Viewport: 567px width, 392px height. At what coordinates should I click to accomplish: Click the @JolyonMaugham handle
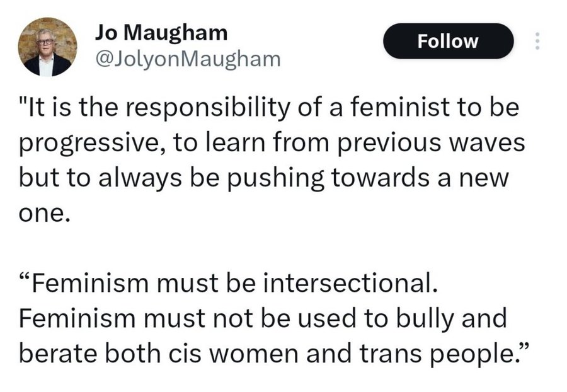click(x=188, y=60)
